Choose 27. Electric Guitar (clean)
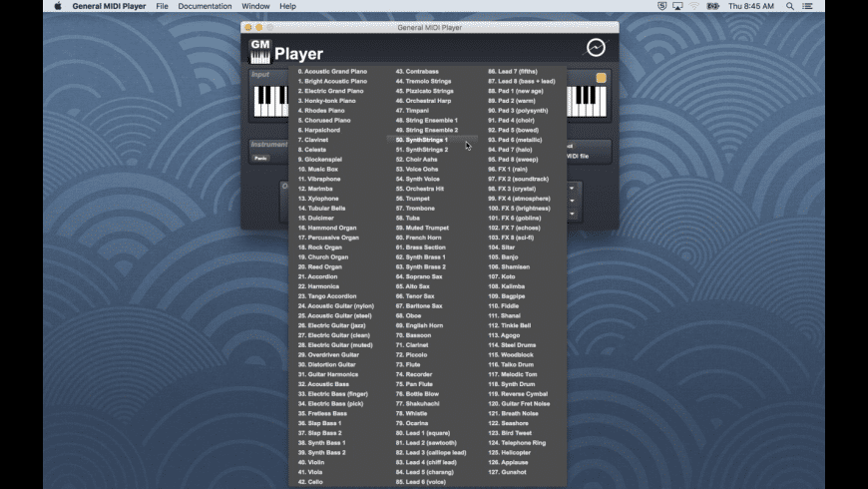This screenshot has height=489, width=868. coord(334,335)
